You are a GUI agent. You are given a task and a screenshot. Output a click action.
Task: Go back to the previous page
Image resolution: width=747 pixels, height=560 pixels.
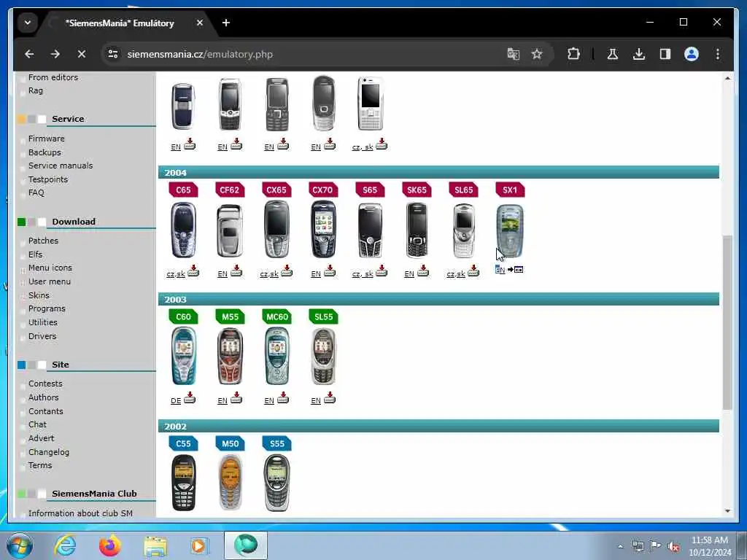[x=29, y=54]
